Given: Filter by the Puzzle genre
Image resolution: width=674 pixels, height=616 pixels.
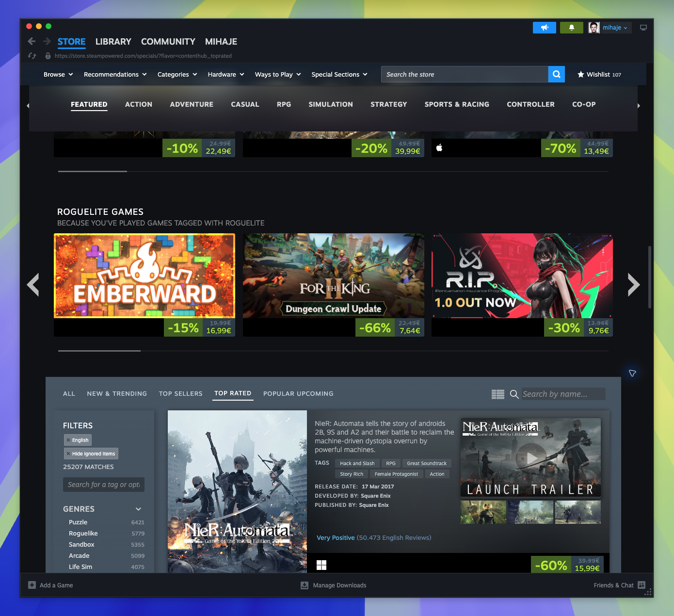Looking at the screenshot, I should [78, 522].
